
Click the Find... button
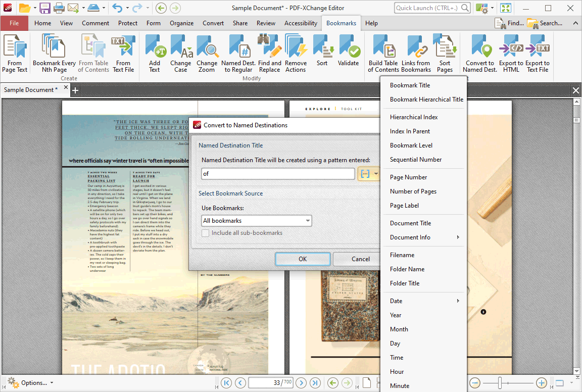tap(509, 23)
